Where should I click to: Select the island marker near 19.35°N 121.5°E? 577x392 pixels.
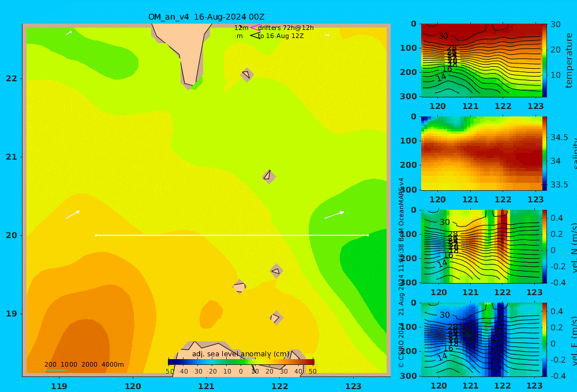coord(239,287)
